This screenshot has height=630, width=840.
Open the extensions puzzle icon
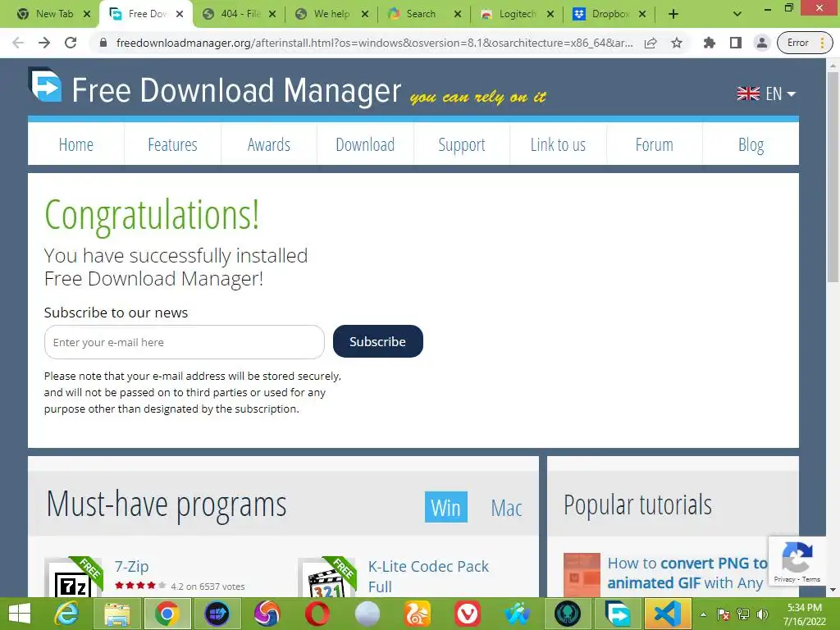coord(710,43)
